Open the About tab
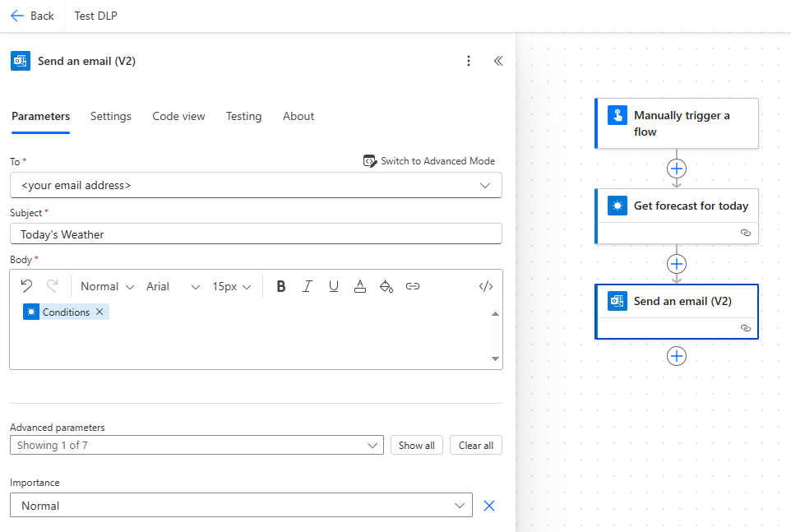Screen dimensions: 791x532 click(298, 117)
